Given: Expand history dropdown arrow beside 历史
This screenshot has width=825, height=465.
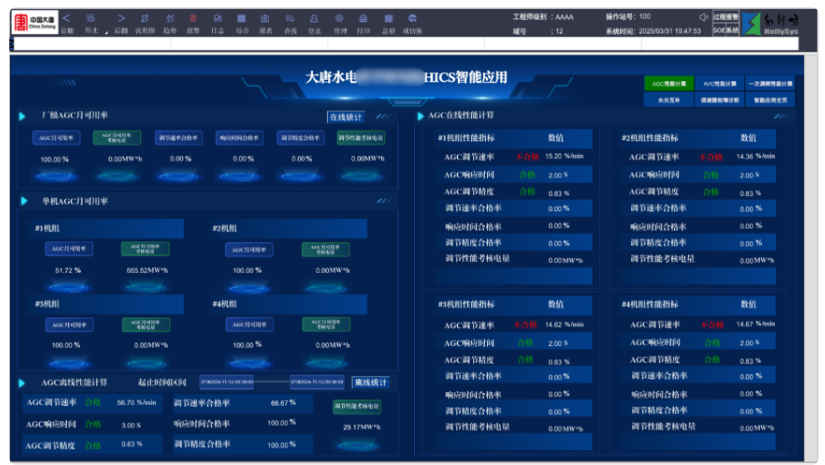Looking at the screenshot, I should pyautogui.click(x=107, y=33).
